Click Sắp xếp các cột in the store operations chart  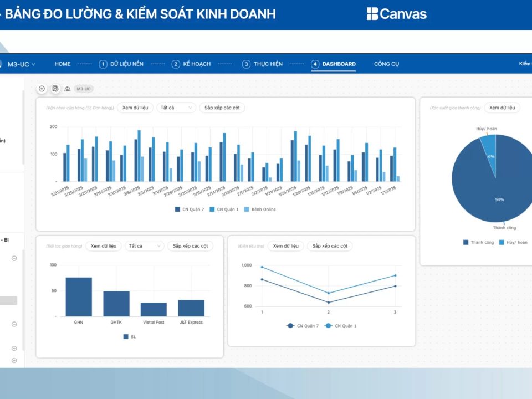(222, 108)
